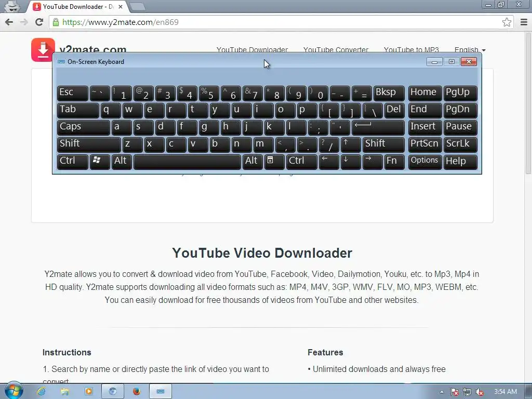Click the forward slash question key

(329, 144)
